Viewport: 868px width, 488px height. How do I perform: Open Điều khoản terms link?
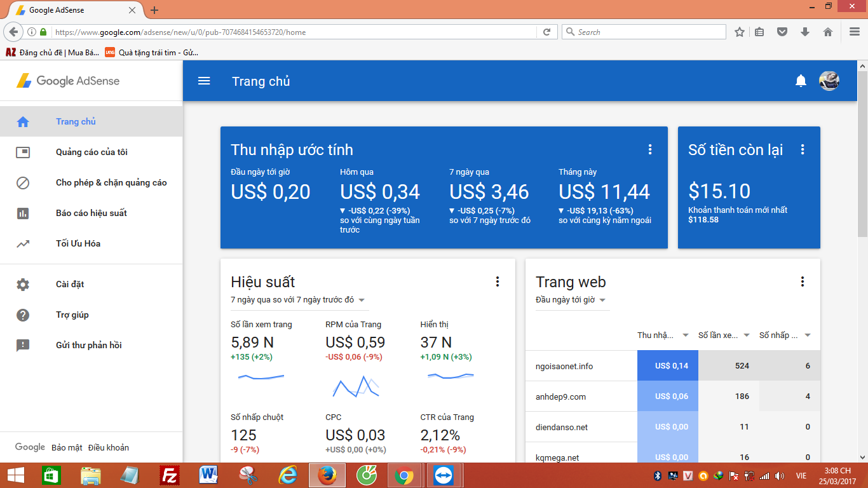tap(109, 447)
